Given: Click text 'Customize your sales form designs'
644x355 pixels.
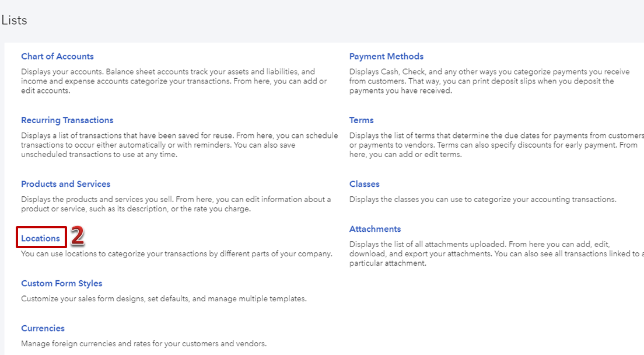Looking at the screenshot, I should click(x=83, y=299).
